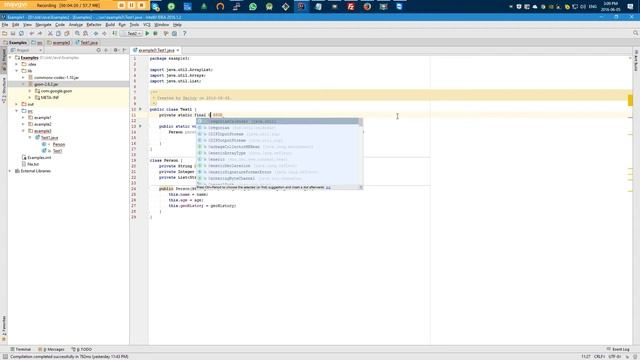Open the Terminal tool window

20,349
